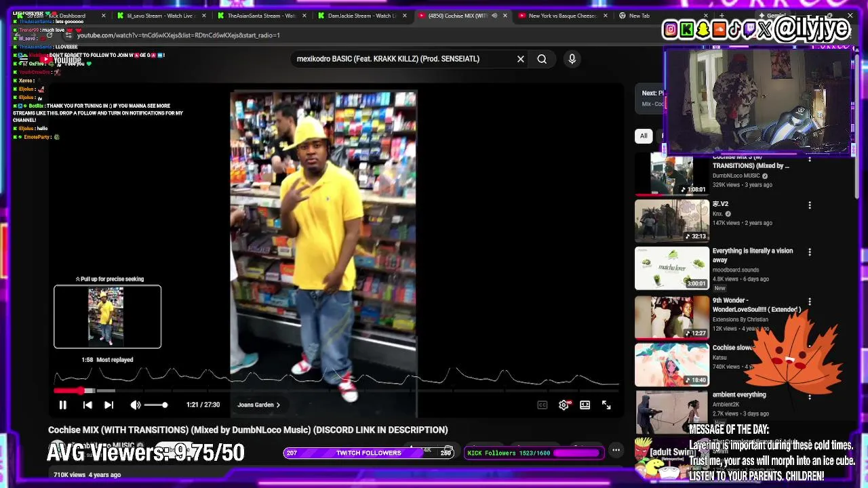The height and width of the screenshot is (488, 868).
Task: Open Cochise slowed video thumbnail
Action: click(x=672, y=364)
